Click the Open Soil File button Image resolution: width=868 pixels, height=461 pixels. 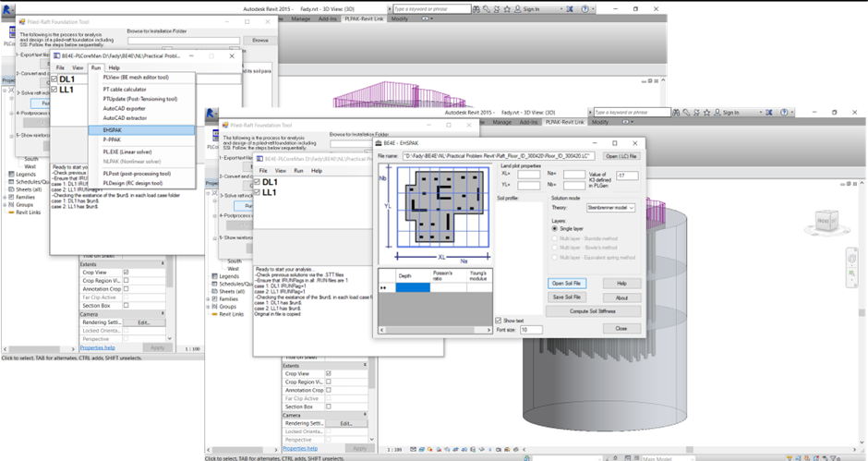coord(566,283)
